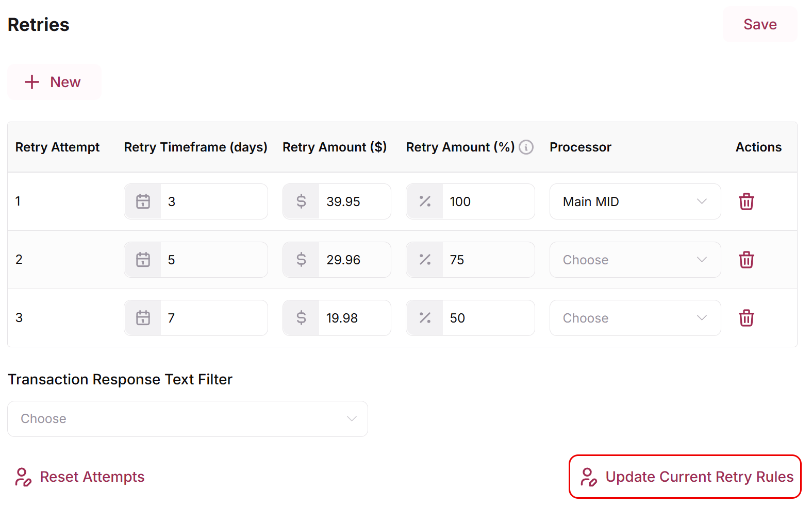Image resolution: width=812 pixels, height=507 pixels.
Task: Click the percent icon next to 75
Action: click(425, 260)
